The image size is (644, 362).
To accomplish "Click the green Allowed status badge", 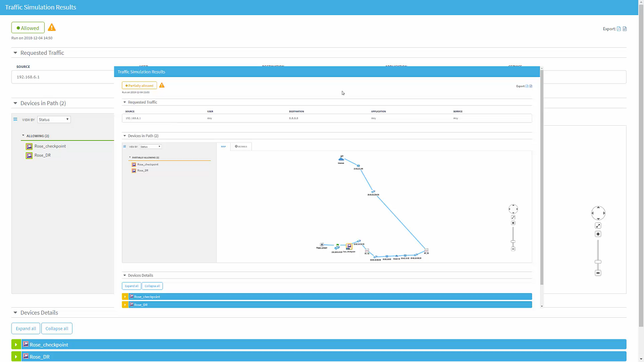I will [28, 28].
